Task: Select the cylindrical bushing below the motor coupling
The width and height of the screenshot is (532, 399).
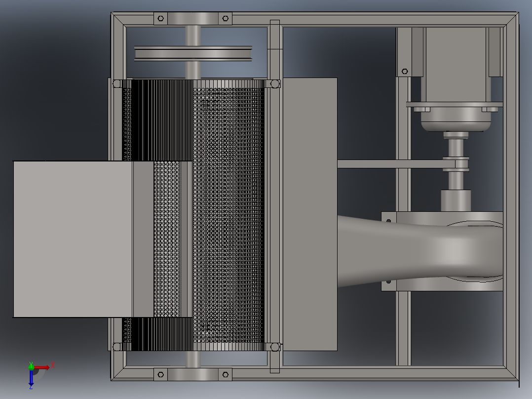Action: tap(456, 200)
